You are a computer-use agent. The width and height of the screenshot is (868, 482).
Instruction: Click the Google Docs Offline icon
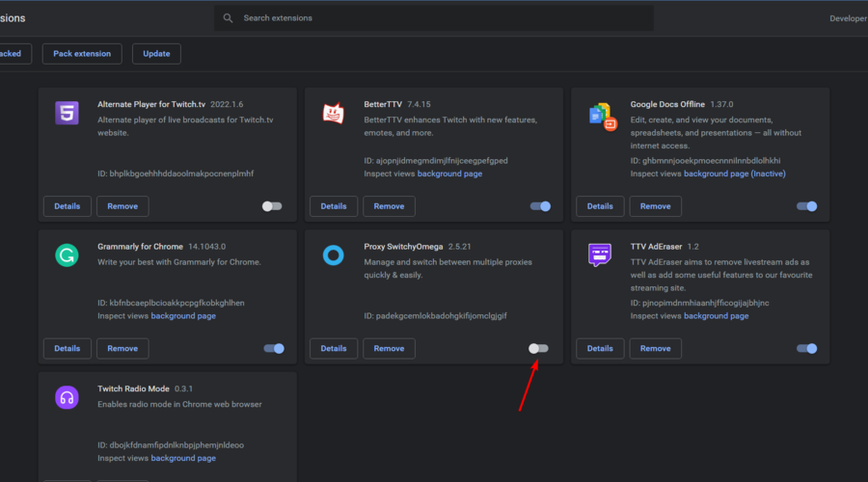(602, 116)
